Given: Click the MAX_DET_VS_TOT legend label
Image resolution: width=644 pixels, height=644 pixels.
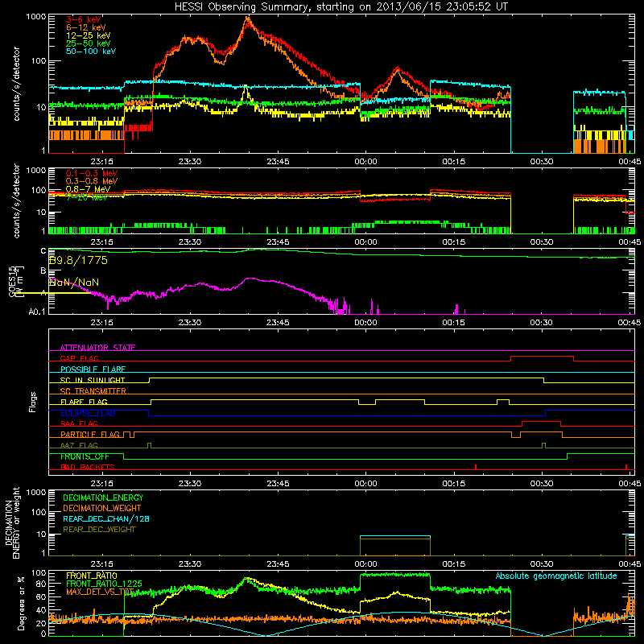Looking at the screenshot, I should click(x=100, y=592).
